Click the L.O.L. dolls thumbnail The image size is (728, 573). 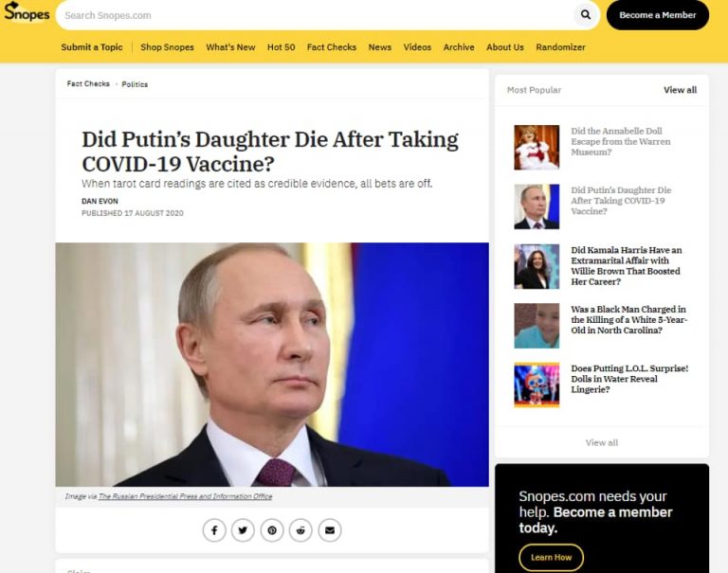coord(537,385)
